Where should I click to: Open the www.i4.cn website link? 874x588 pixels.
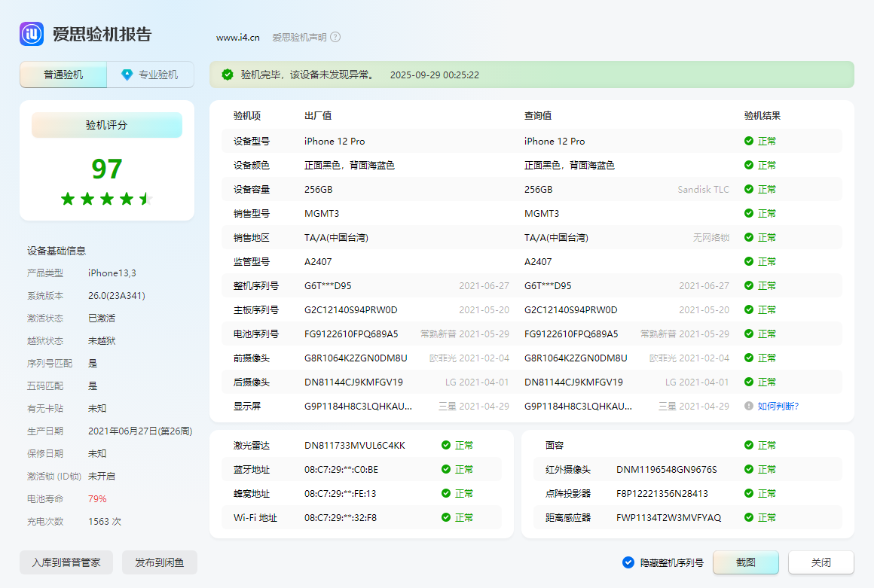238,37
